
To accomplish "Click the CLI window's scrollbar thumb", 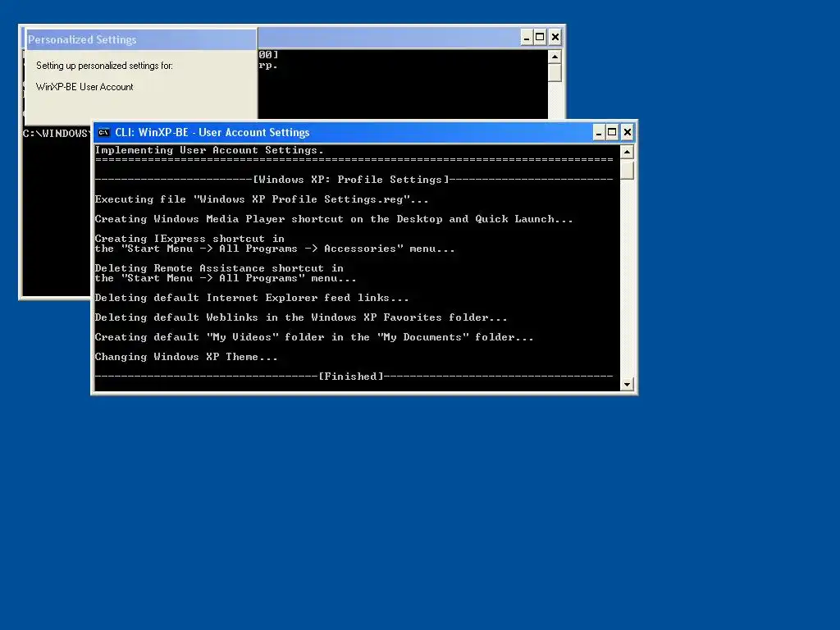I will (627, 170).
